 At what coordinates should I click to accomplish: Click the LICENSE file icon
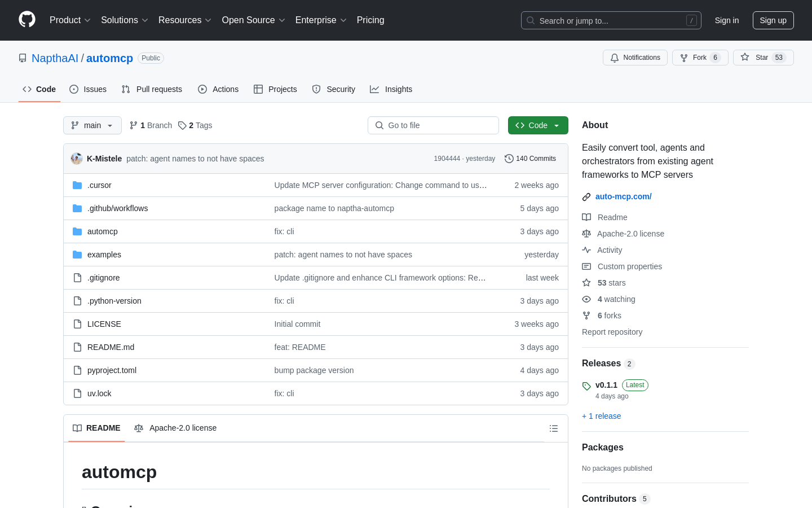77,324
